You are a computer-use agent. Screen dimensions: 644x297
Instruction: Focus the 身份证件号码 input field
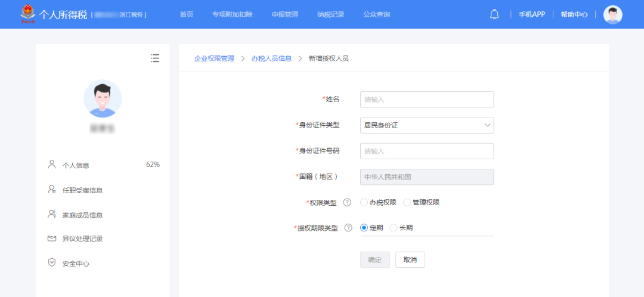[x=427, y=151]
